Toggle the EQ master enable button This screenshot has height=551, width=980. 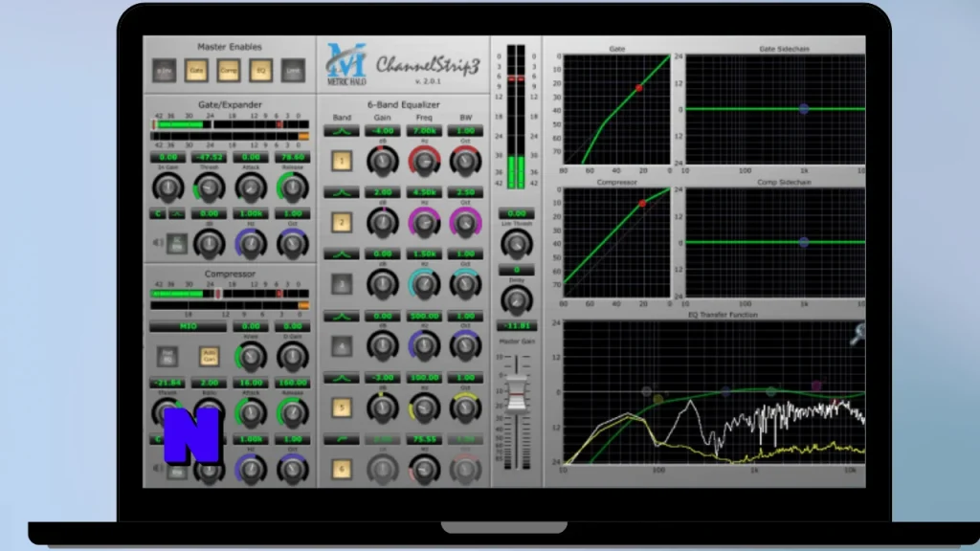point(260,71)
